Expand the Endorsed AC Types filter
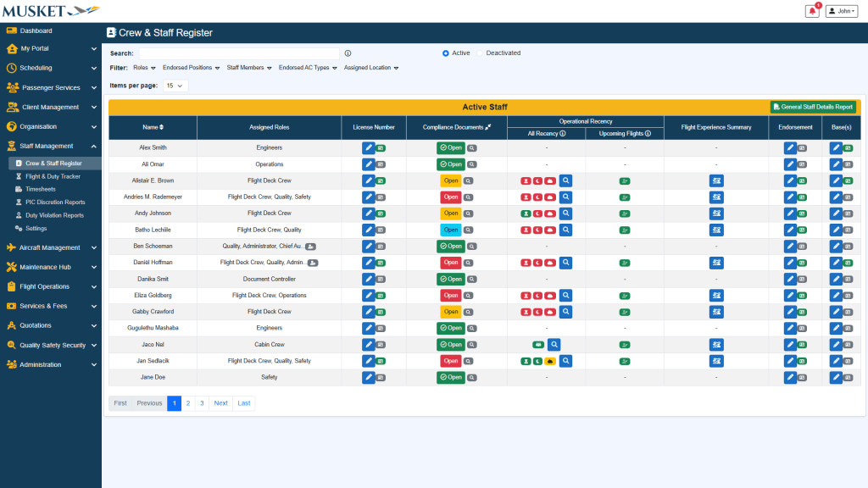868x488 pixels. (307, 68)
